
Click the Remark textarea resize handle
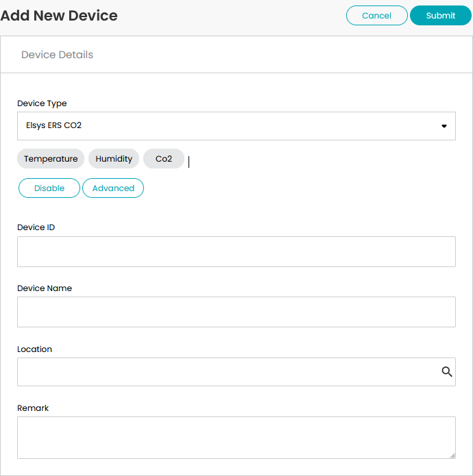tap(452, 455)
